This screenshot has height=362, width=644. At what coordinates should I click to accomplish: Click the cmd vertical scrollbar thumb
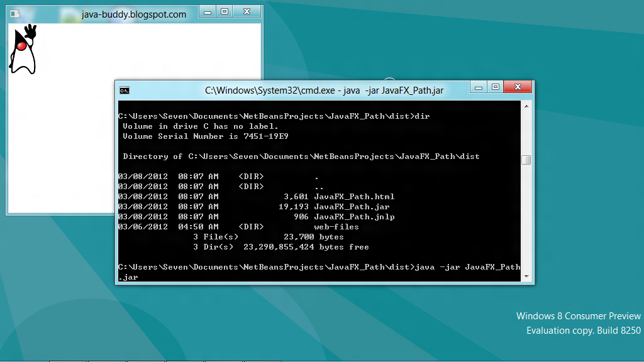point(526,160)
